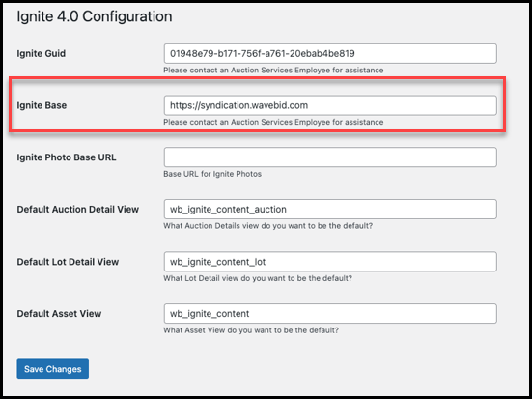Screen dimensions: 532x399
Task: Click the "What Auction Details view" help text
Action: pyautogui.click(x=268, y=226)
